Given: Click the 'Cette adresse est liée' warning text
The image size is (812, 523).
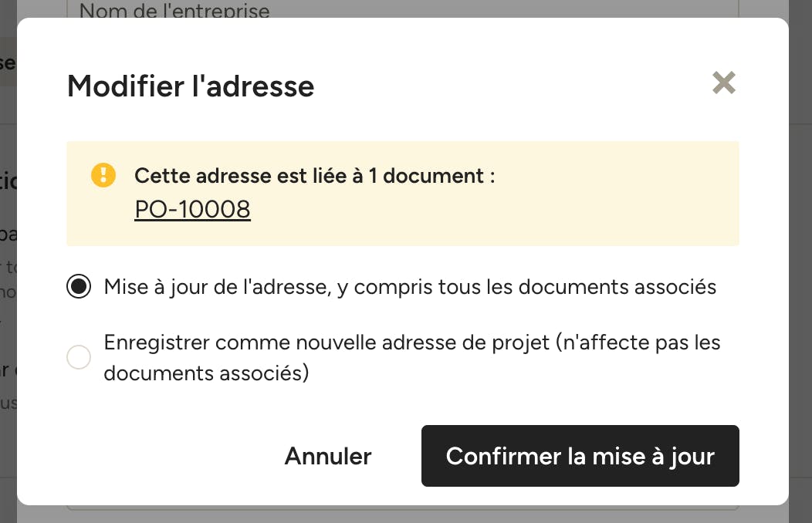Looking at the screenshot, I should 314,176.
